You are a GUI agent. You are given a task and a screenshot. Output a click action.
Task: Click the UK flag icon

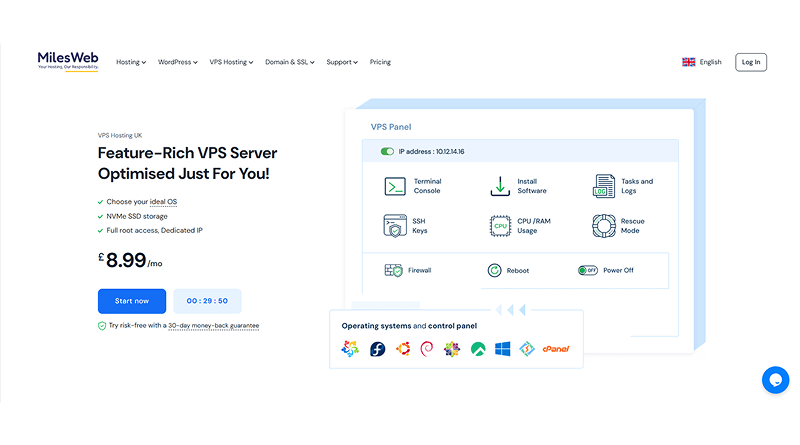(689, 62)
